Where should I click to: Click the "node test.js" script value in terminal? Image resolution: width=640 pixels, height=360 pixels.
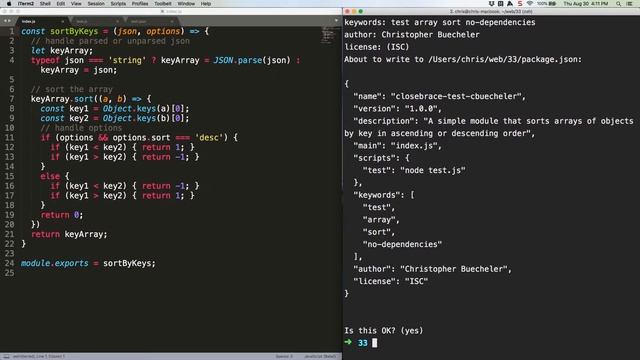[433, 170]
